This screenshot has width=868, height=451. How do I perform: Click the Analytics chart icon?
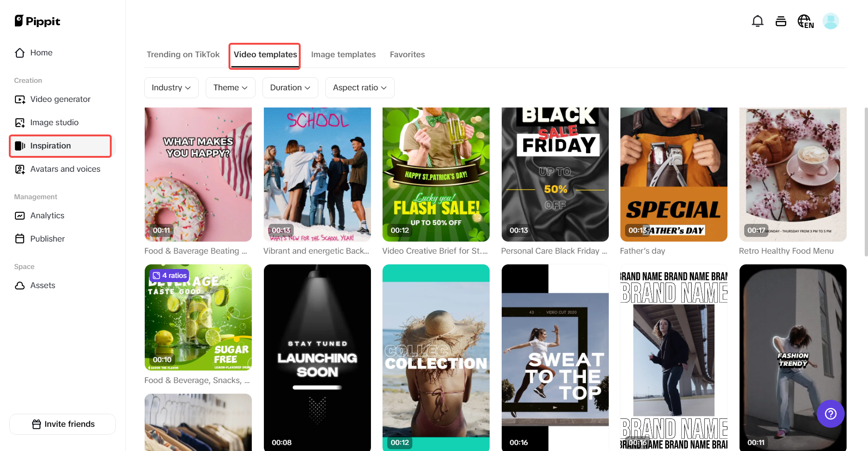pos(20,215)
